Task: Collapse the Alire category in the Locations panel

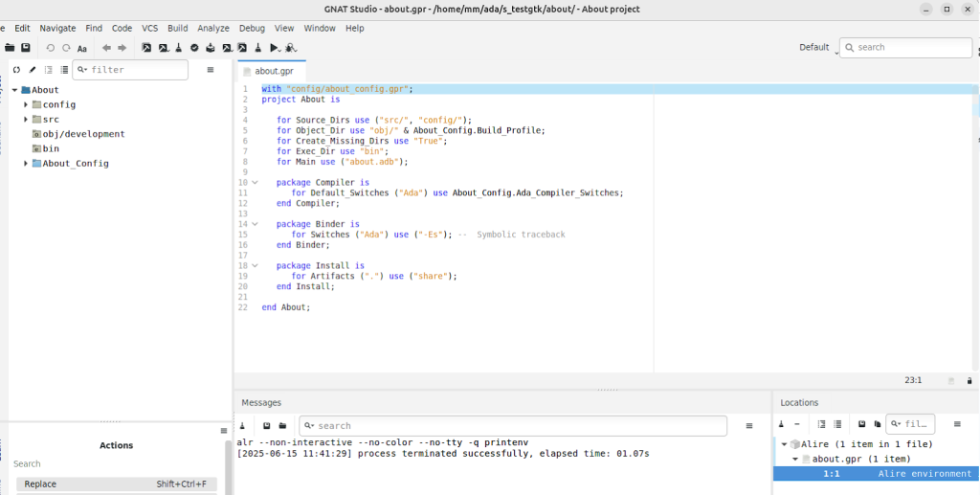Action: [x=785, y=443]
